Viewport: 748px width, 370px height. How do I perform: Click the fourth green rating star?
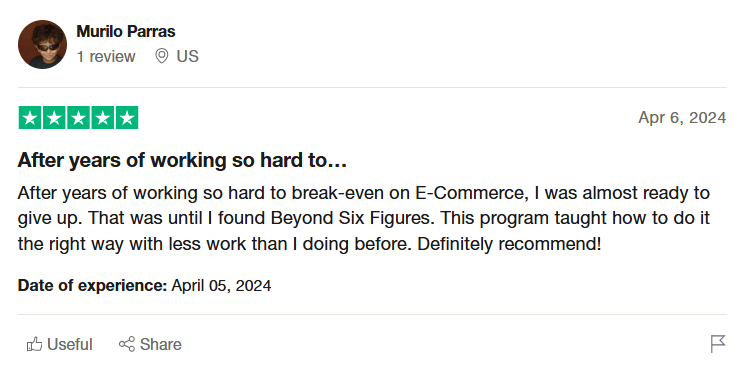pos(103,118)
